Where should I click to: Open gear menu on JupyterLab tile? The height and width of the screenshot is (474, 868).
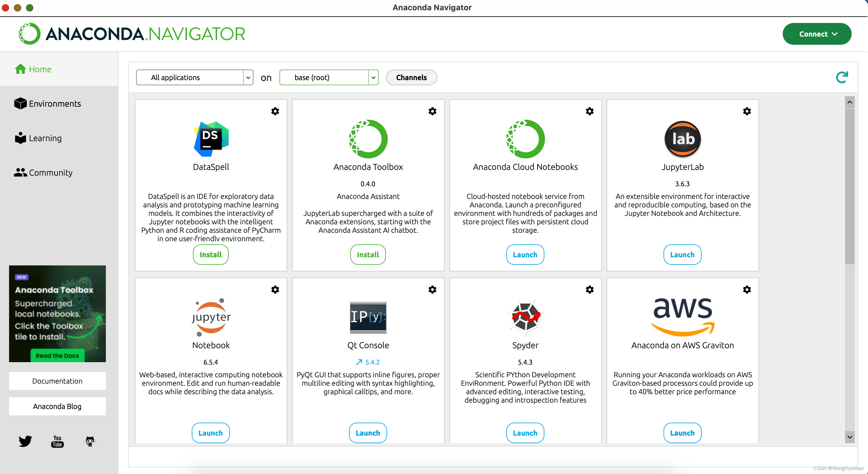tap(747, 111)
